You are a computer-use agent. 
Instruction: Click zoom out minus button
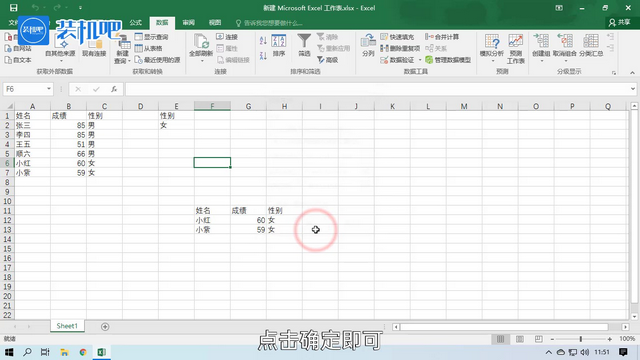click(552, 339)
